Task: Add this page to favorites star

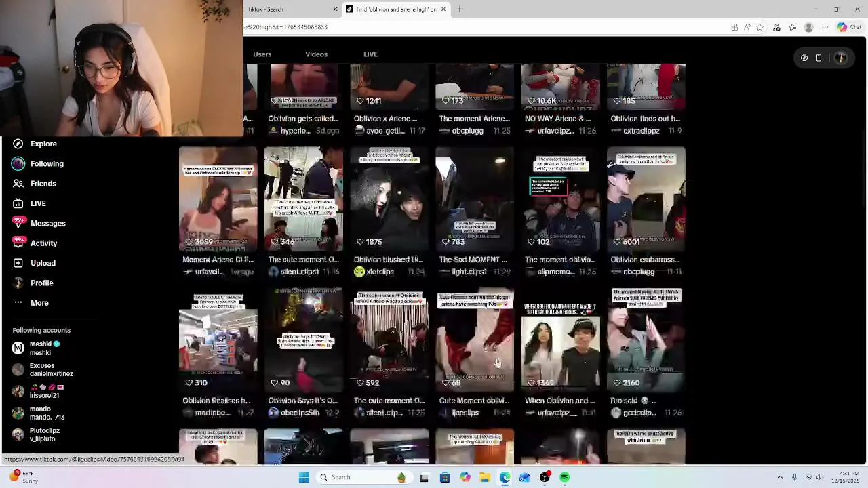Action: [x=760, y=27]
